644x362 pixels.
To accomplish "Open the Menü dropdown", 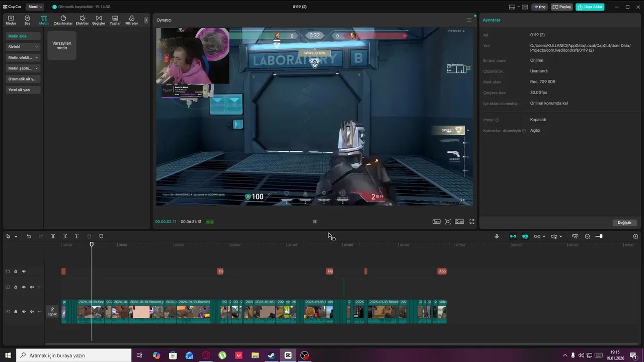I will [35, 7].
